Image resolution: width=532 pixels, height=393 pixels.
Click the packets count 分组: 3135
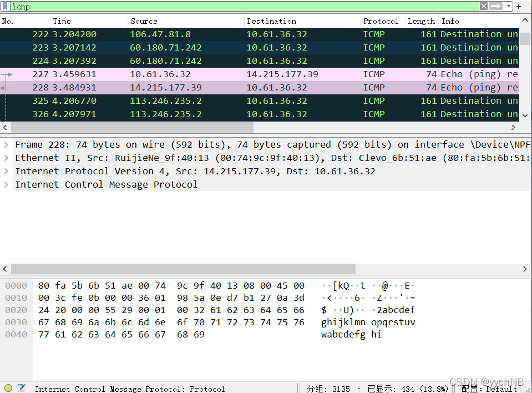coord(328,389)
